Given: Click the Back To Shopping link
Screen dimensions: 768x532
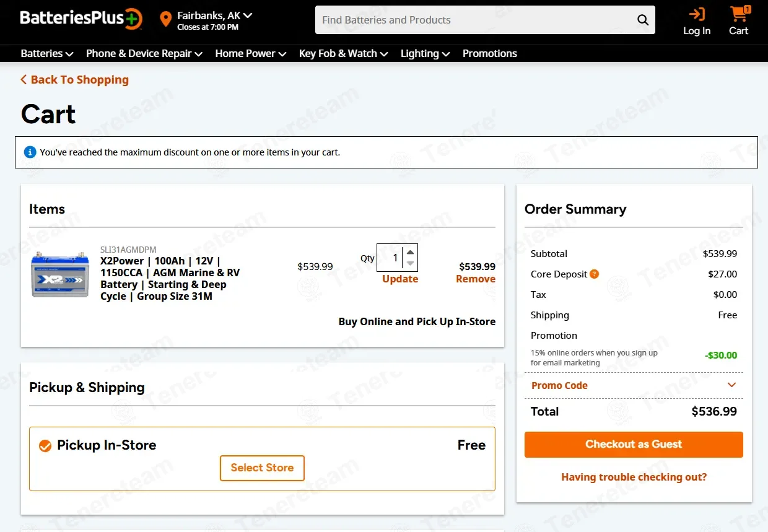Looking at the screenshot, I should pyautogui.click(x=80, y=79).
